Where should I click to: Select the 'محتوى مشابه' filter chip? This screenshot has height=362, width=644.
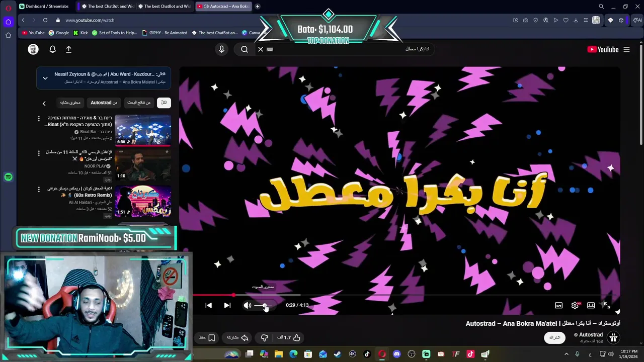click(70, 103)
